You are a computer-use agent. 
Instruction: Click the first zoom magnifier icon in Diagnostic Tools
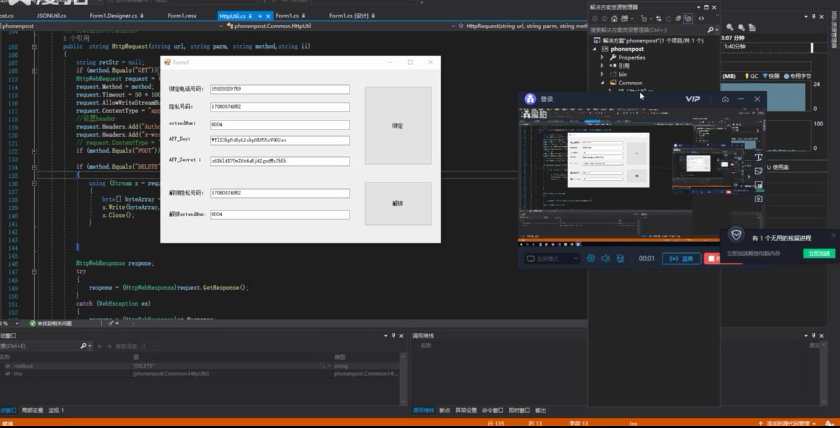(730, 27)
